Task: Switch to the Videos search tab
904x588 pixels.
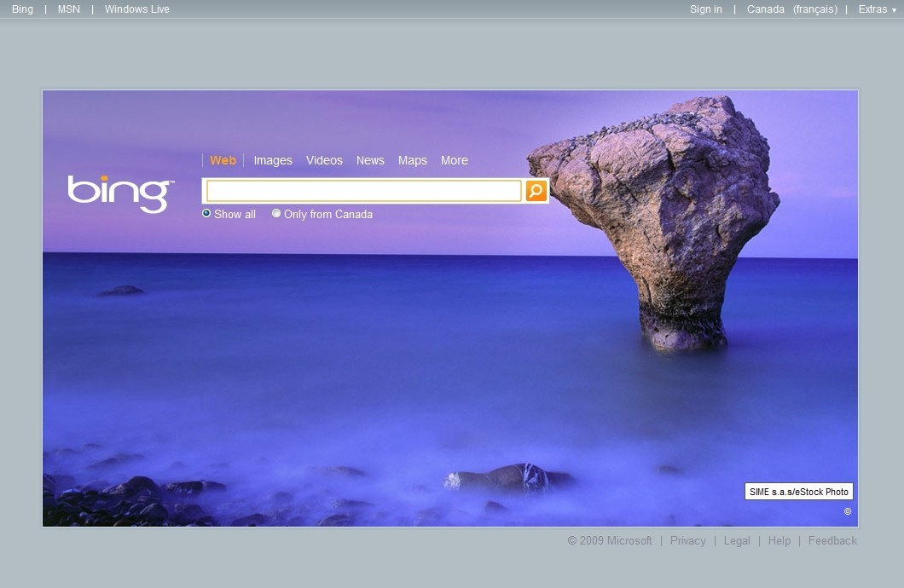Action: 324,160
